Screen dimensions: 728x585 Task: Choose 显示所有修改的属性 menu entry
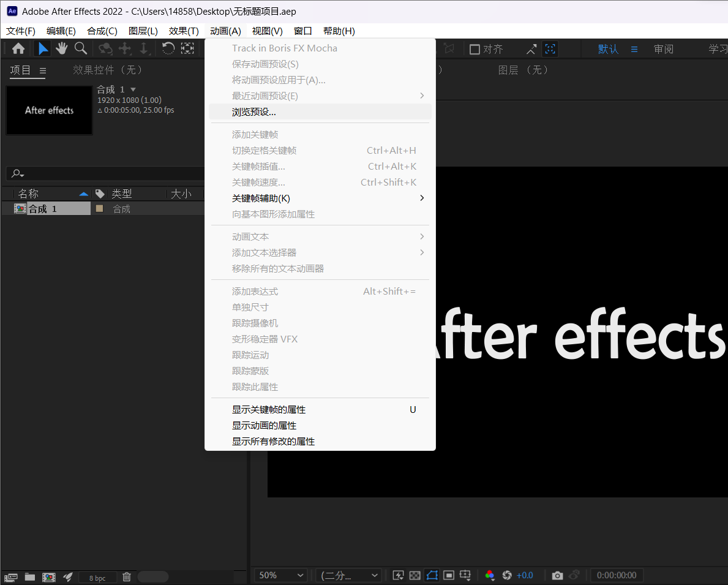pyautogui.click(x=320, y=442)
